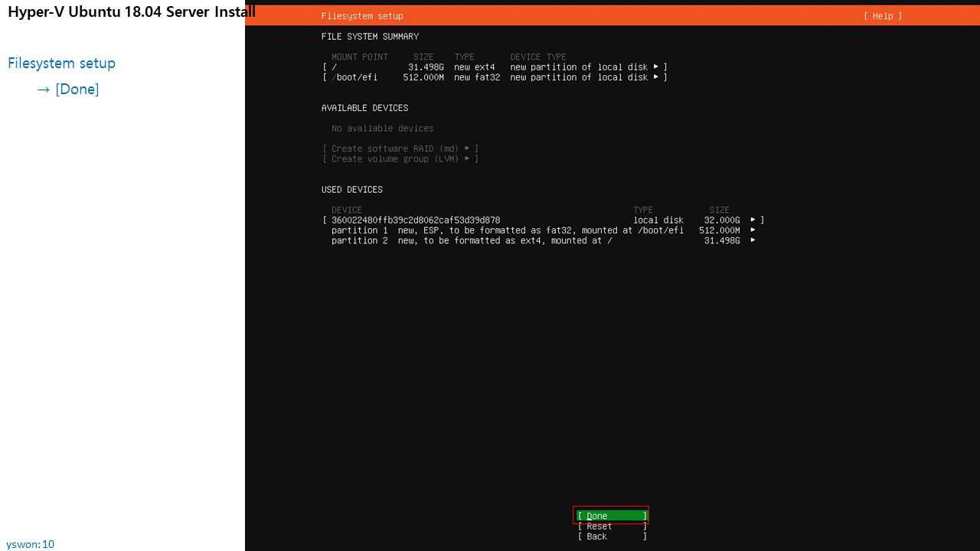Click partition 1 size 512.000M in used devices

tap(720, 230)
